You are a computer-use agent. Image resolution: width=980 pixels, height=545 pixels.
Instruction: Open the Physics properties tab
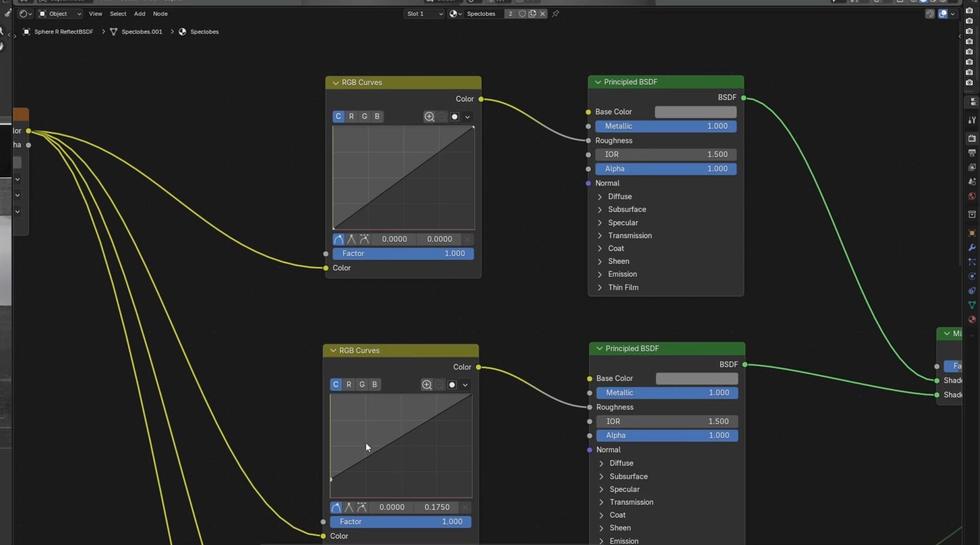pos(972,276)
